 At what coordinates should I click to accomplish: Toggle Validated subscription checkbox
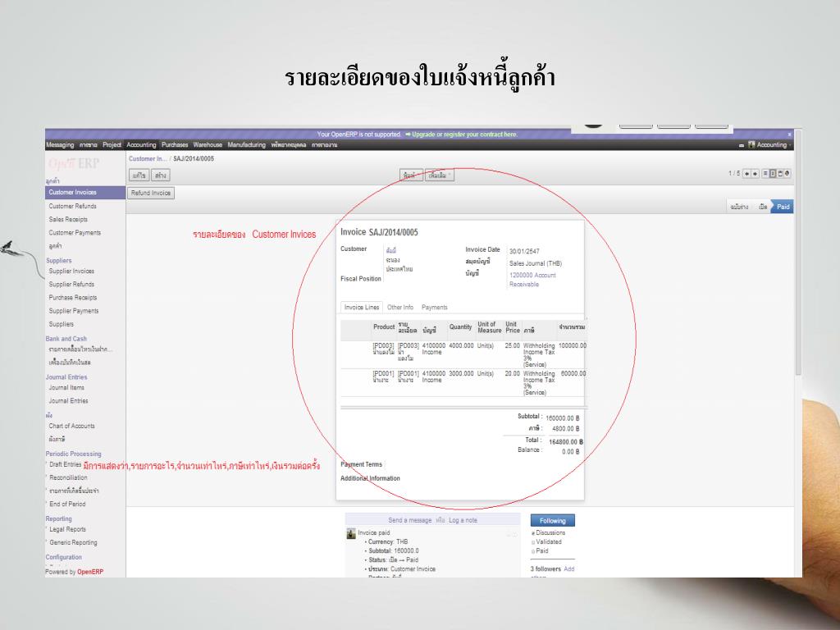pyautogui.click(x=533, y=542)
